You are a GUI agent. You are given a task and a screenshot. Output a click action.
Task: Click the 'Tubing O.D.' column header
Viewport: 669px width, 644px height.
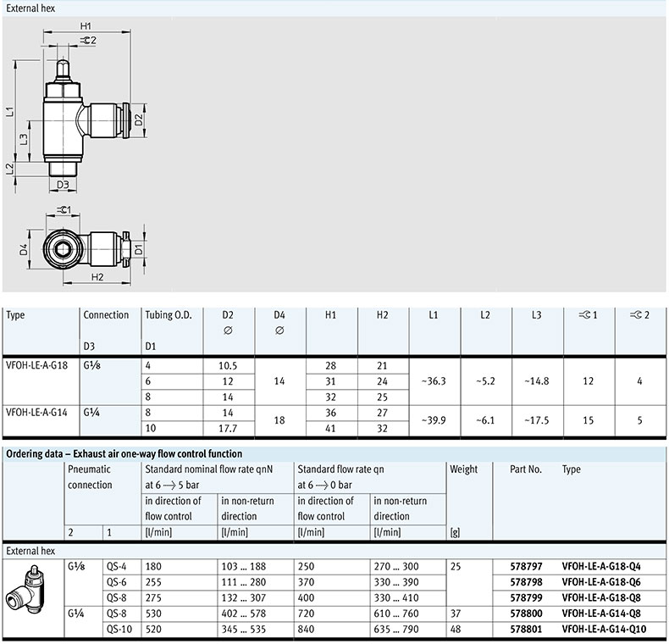169,315
